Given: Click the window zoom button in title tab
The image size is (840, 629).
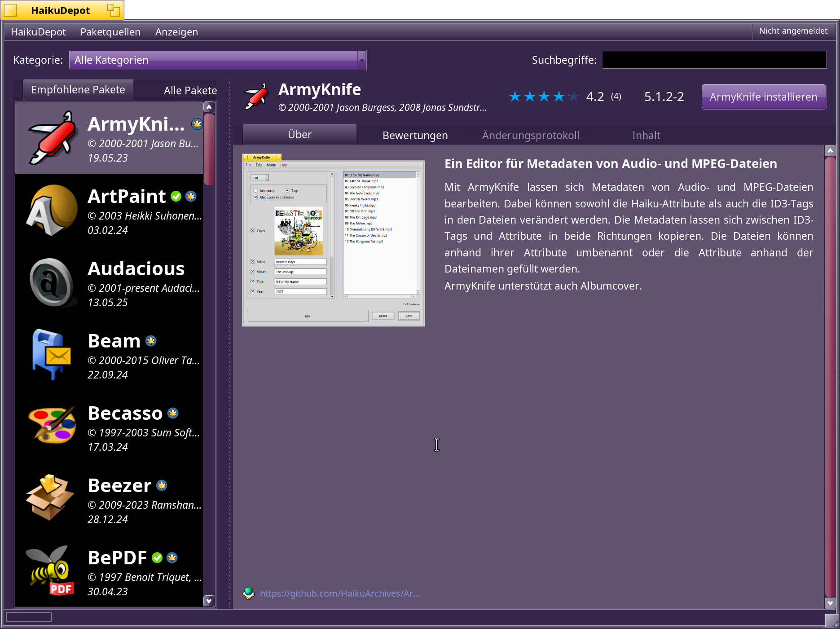Looking at the screenshot, I should point(114,10).
